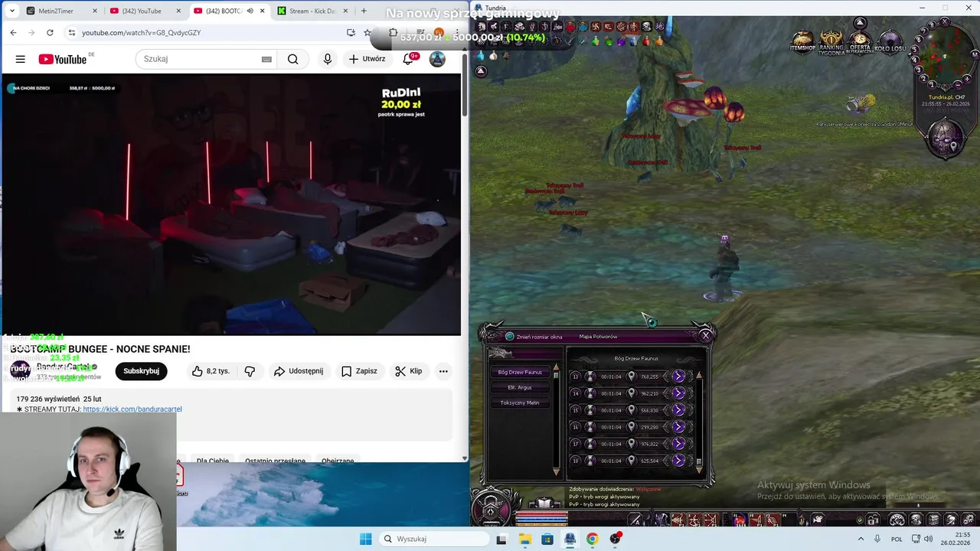980x551 pixels.
Task: Switch to Metin2Timer browser tab
Action: [x=61, y=11]
